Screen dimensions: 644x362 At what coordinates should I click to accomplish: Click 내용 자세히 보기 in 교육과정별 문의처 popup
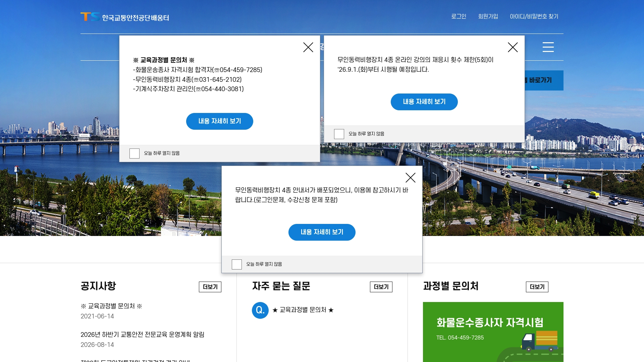[220, 121]
